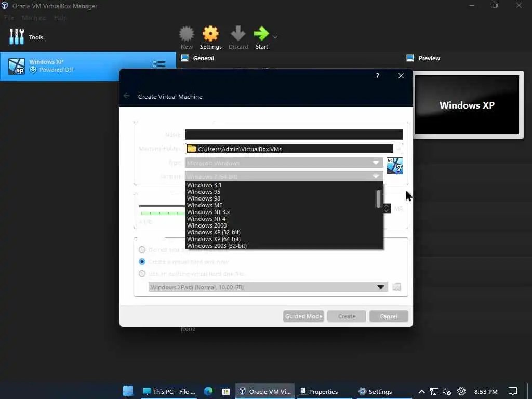Click the Windows XP preview thumbnail
The width and height of the screenshot is (532, 399).
pyautogui.click(x=467, y=105)
